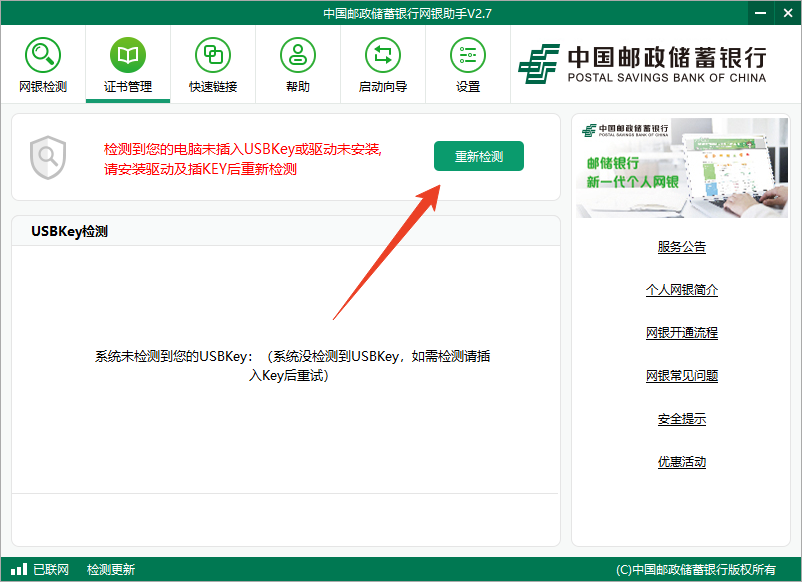Open the 设置 list icon

[x=467, y=55]
